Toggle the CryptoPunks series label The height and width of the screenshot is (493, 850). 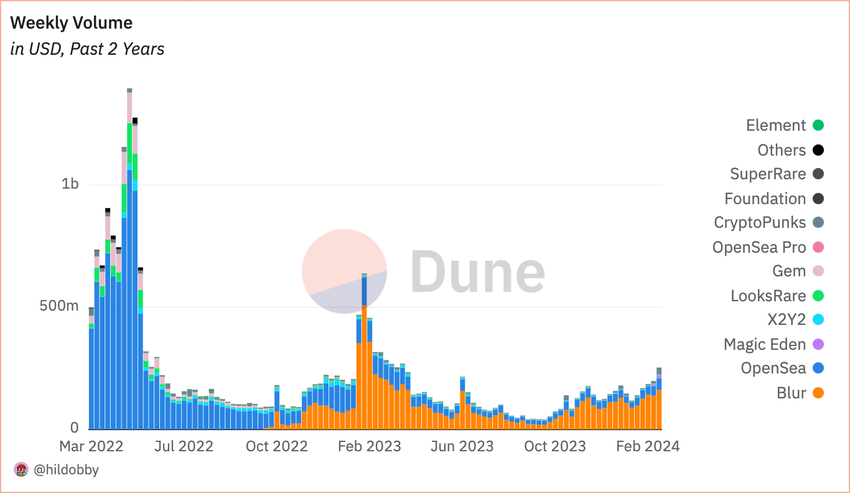click(x=760, y=222)
